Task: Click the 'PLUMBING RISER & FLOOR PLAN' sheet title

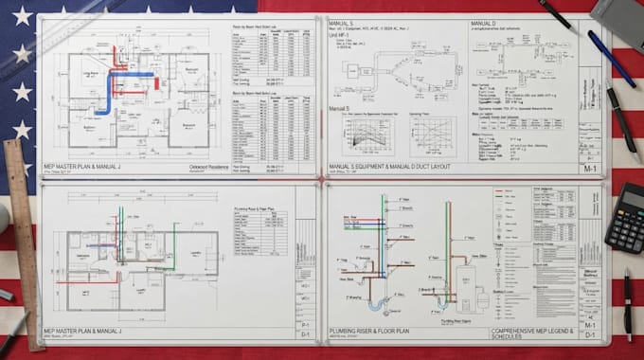Action: [368, 331]
